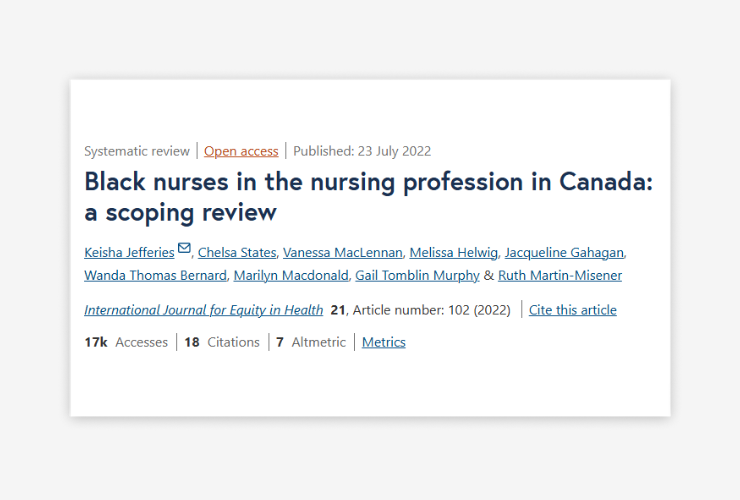Select author Chelsa States
This screenshot has height=500, width=740.
click(x=237, y=253)
